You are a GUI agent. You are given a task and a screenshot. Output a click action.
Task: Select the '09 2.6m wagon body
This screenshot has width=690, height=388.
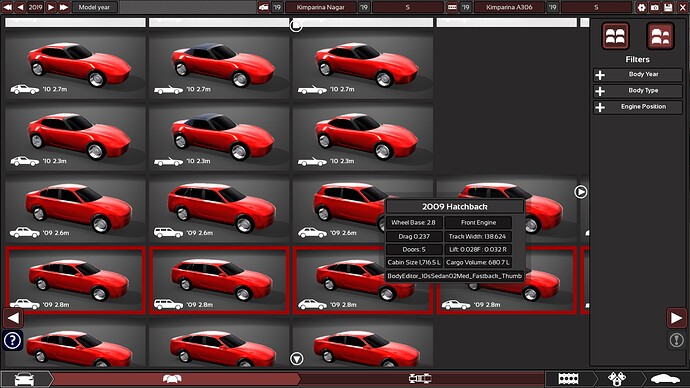(x=219, y=208)
